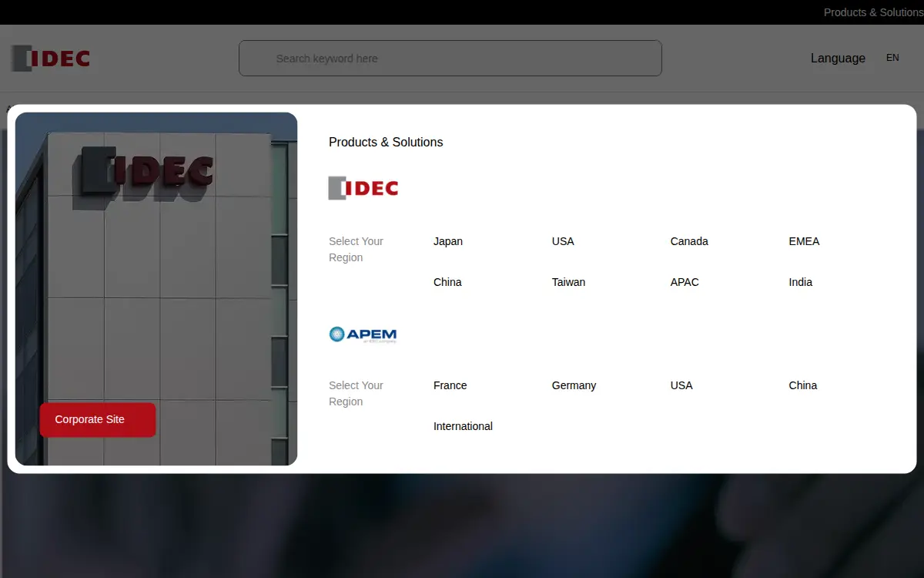Select USA region under IDEC
Screen dimensions: 924x578
(563, 241)
